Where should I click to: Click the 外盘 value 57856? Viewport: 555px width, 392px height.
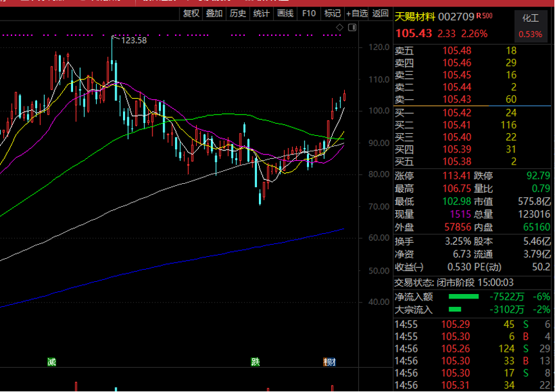pos(458,227)
